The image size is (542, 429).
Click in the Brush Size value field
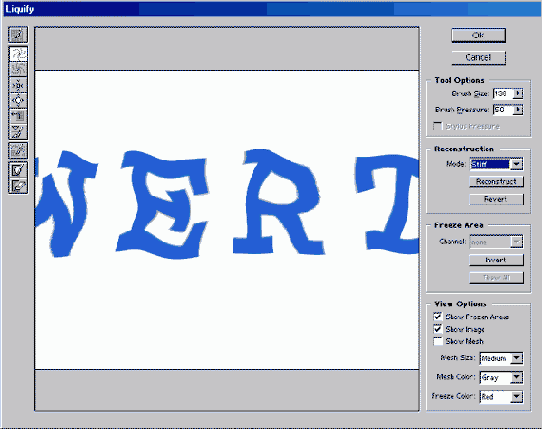pos(503,93)
